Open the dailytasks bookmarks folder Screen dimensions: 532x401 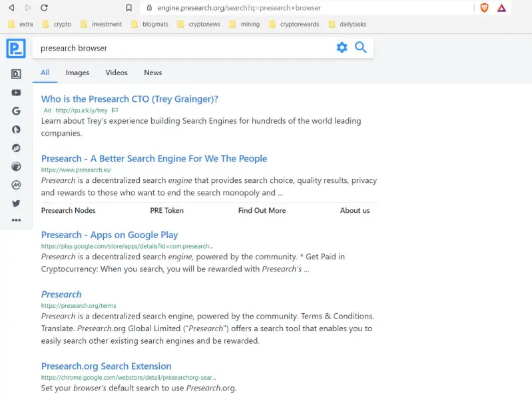tap(348, 24)
